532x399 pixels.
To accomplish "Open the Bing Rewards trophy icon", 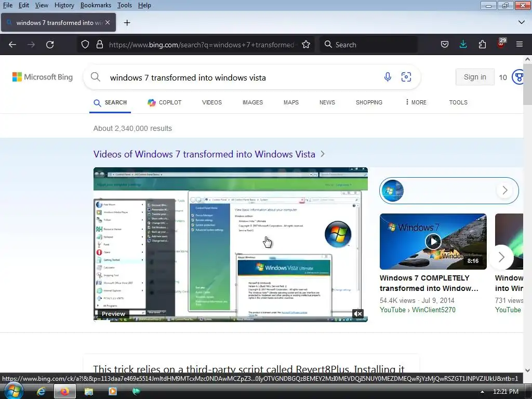I will 517,77.
